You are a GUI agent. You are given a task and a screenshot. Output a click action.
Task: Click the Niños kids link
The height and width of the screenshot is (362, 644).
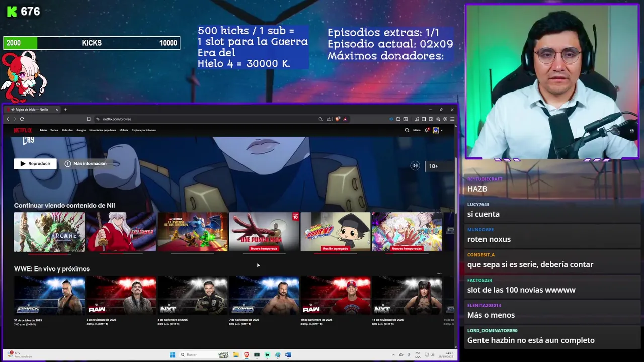coord(417,130)
